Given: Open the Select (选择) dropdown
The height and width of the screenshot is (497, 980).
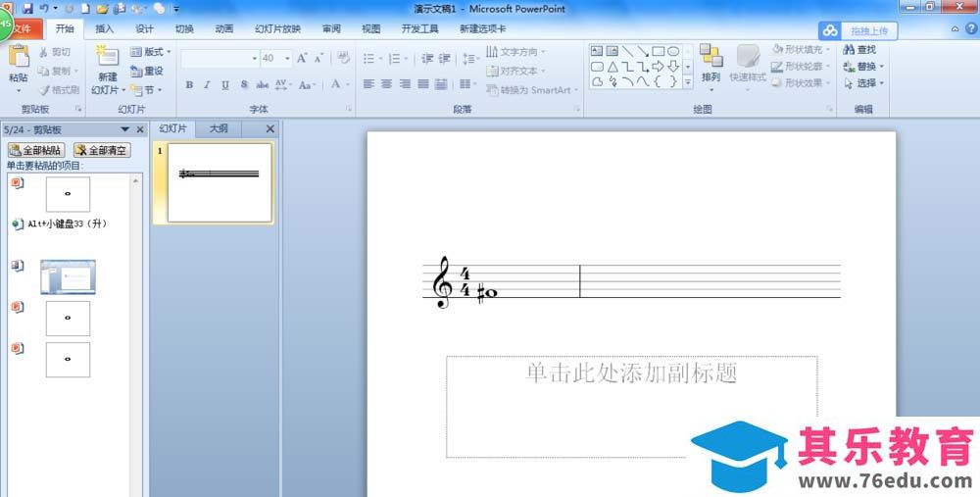Looking at the screenshot, I should (x=863, y=83).
